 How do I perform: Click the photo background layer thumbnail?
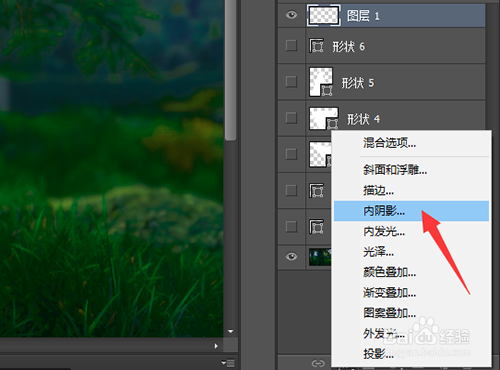pos(320,257)
